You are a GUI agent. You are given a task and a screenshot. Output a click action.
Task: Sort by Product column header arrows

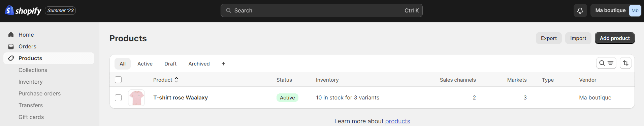click(x=176, y=80)
